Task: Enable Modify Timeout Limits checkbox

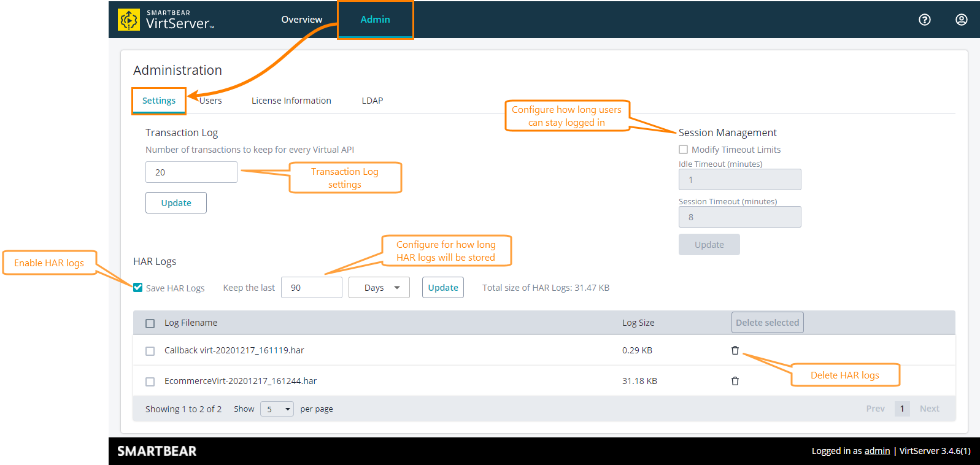Action: 683,149
